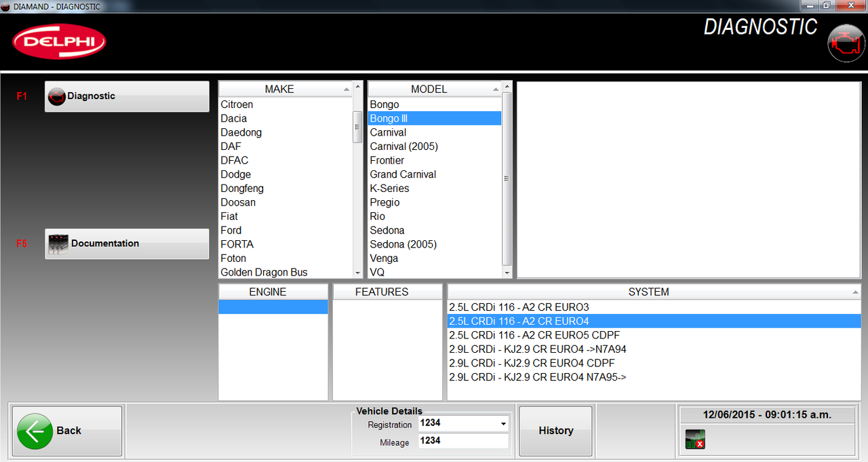The height and width of the screenshot is (462, 868).
Task: Select 2.9L CRDi KJ2.9 EURO4 N7A95-> system
Action: click(654, 377)
